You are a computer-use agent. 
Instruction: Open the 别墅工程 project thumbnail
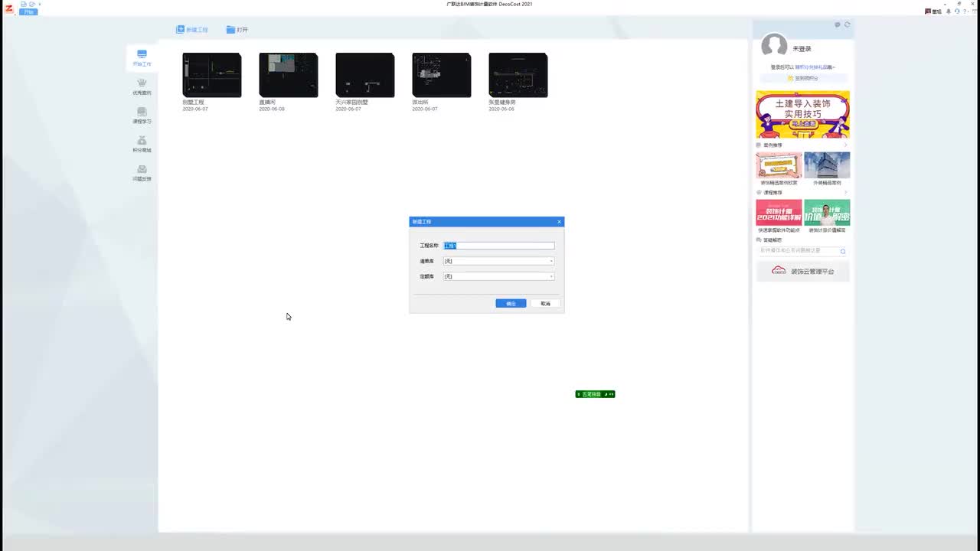pyautogui.click(x=212, y=75)
